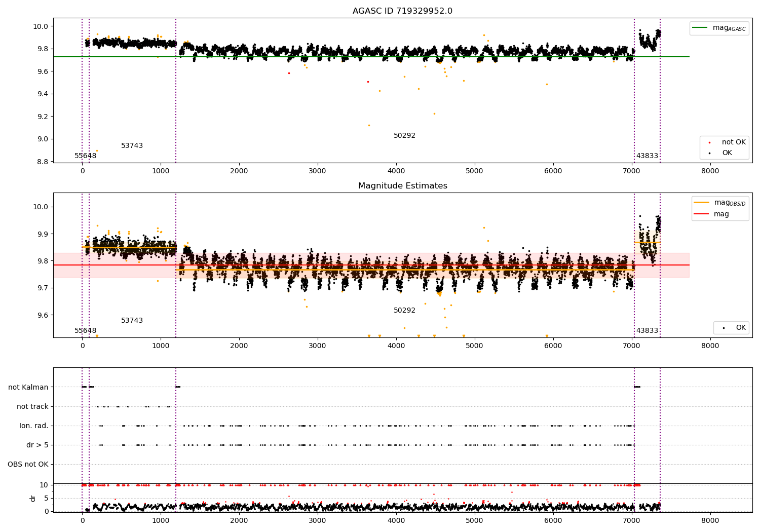Click obsid label 55648 in the top plot
This screenshot has height=532, width=760.
86,156
